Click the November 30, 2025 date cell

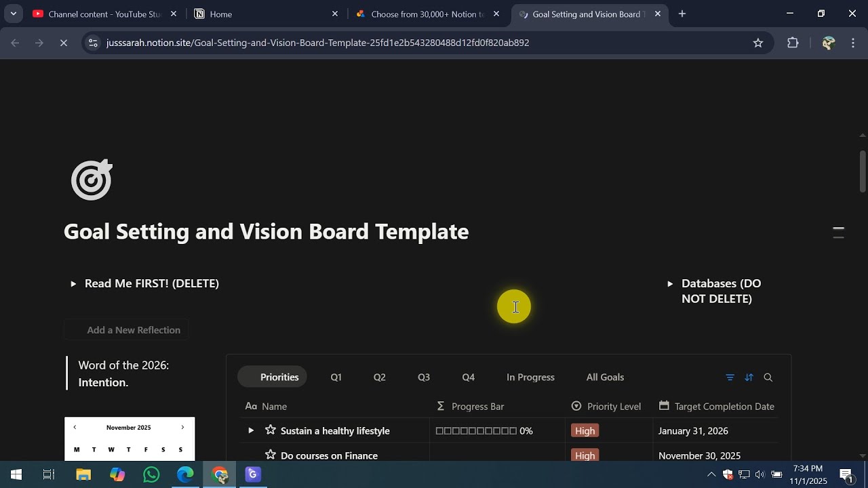tap(699, 455)
